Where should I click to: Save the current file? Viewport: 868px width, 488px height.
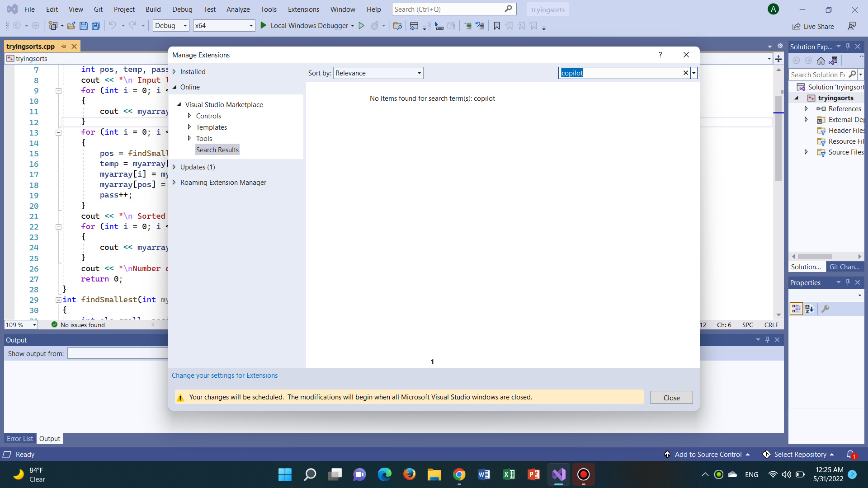84,26
